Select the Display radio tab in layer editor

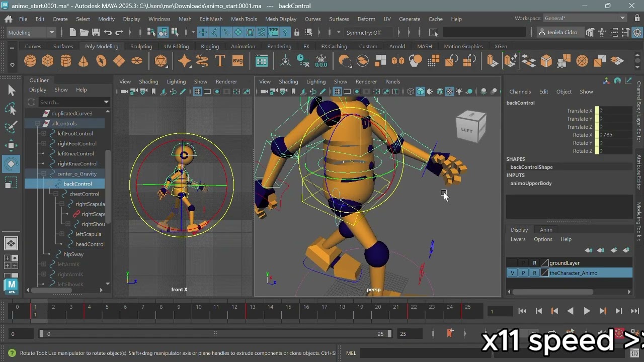click(519, 230)
